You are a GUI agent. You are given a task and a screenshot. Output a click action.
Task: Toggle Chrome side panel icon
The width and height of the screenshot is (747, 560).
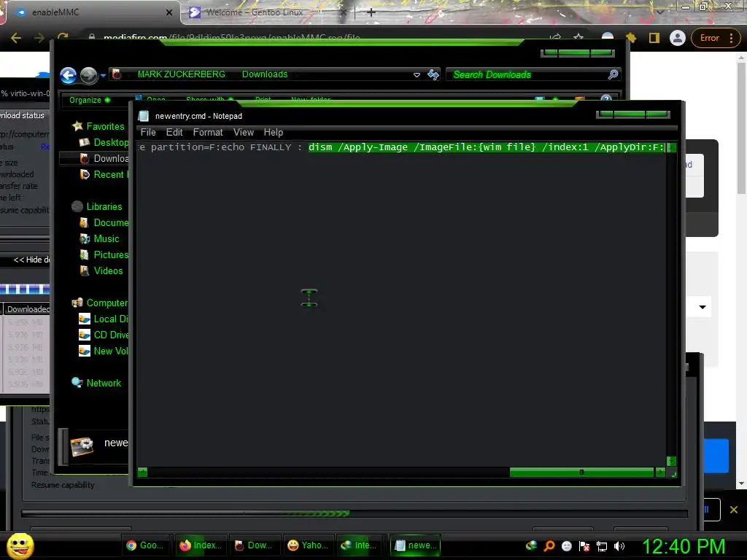(x=654, y=38)
